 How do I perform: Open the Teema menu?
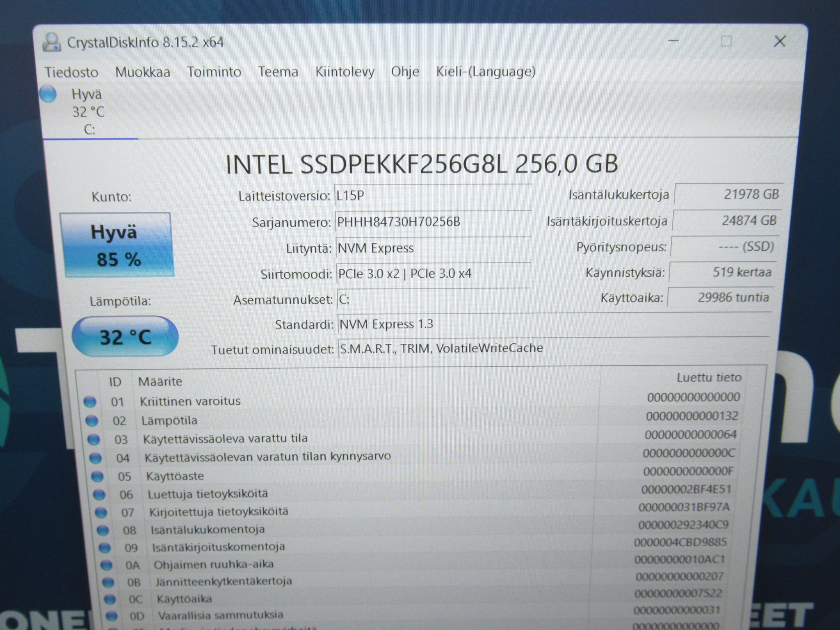278,72
